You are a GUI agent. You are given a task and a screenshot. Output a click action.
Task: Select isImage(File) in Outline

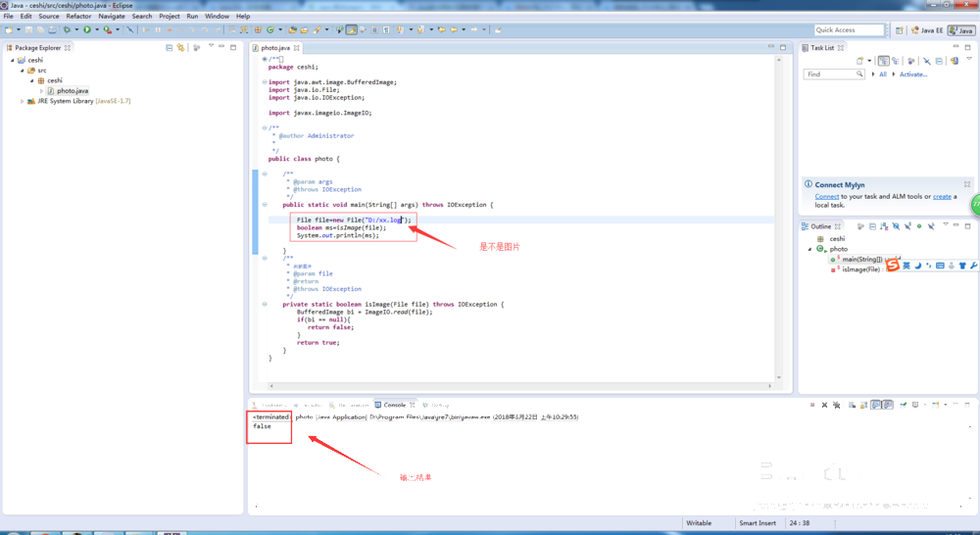[857, 269]
